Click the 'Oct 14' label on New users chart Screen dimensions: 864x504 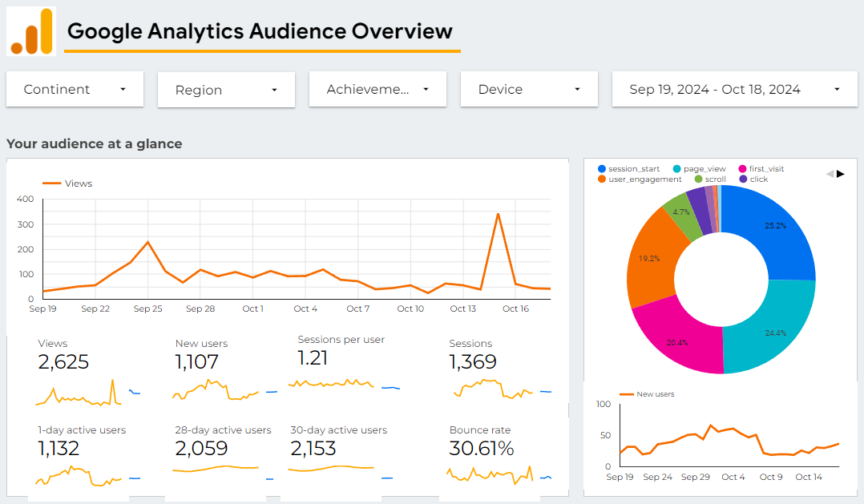point(809,477)
